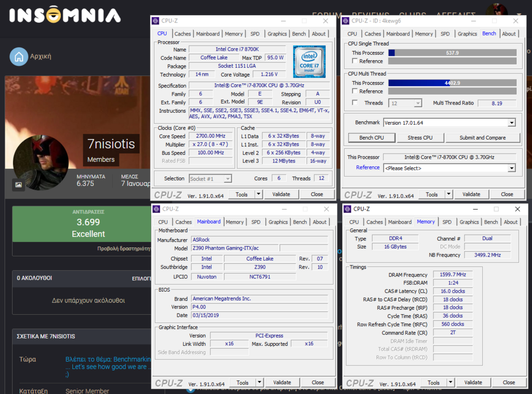
Task: Click the blue home icon beside Αρχική
Action: pyautogui.click(x=19, y=56)
